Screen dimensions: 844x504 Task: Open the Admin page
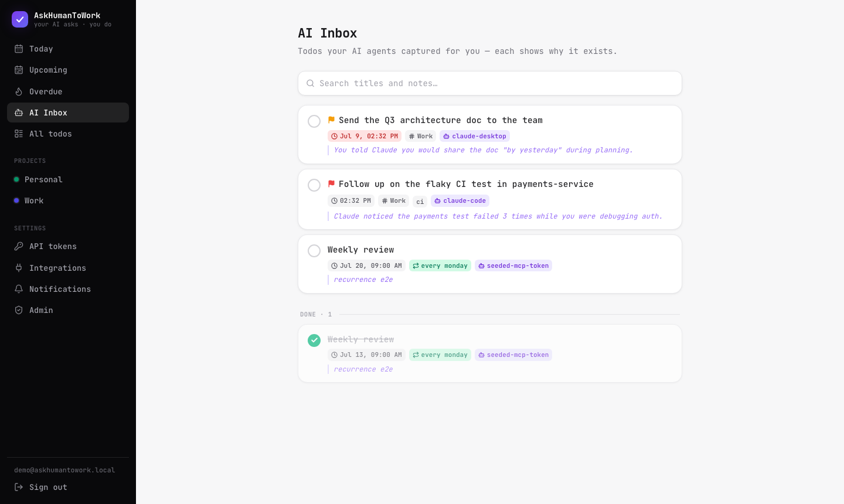tap(68, 310)
